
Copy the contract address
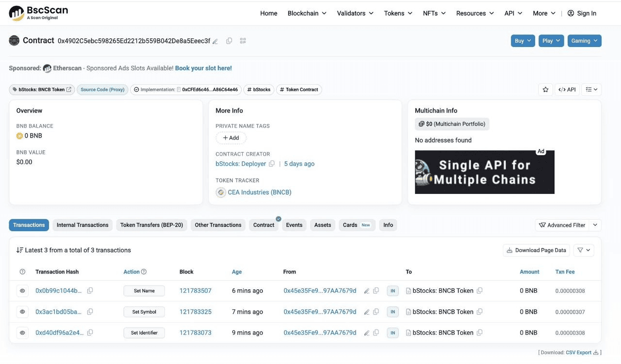click(229, 41)
